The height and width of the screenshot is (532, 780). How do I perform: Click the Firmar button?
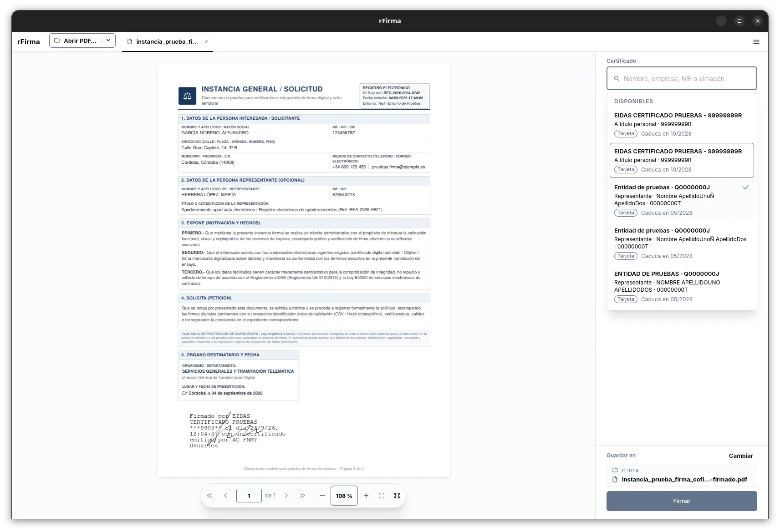[x=682, y=501]
